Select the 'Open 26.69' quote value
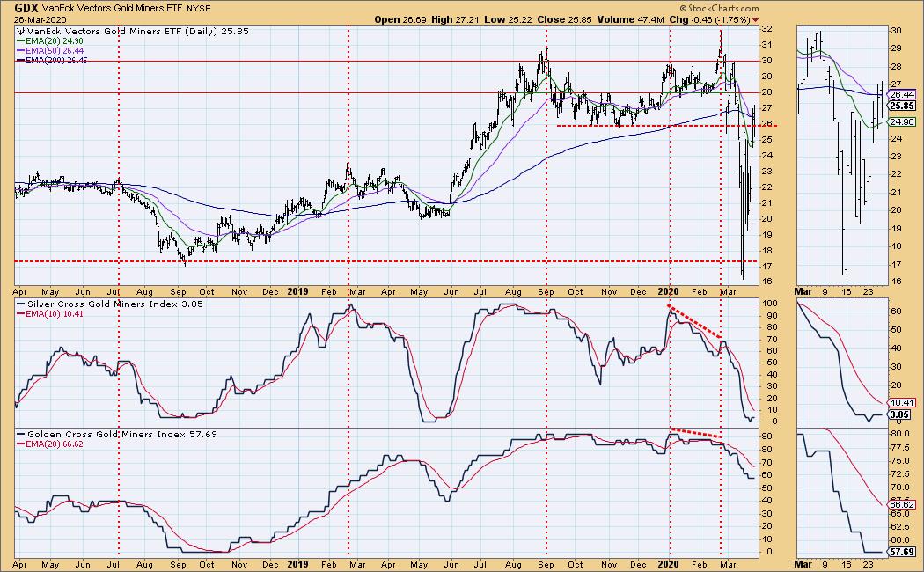The width and height of the screenshot is (924, 572). click(400, 19)
